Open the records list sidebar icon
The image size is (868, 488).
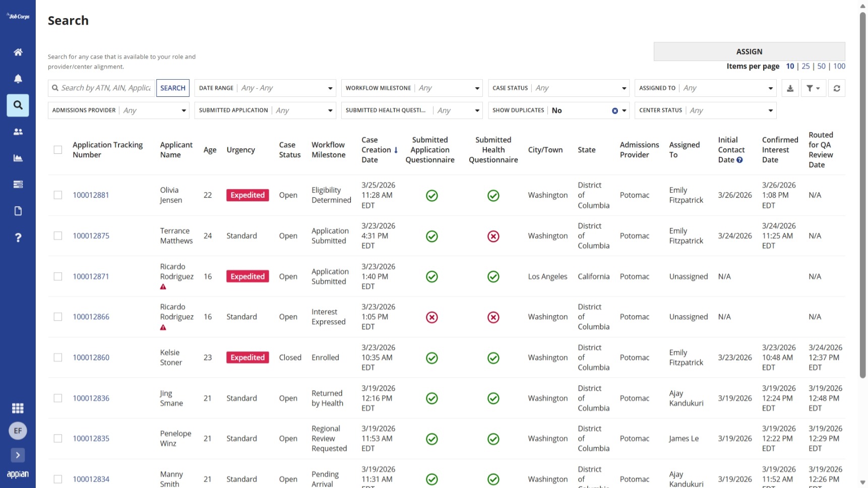pyautogui.click(x=18, y=185)
